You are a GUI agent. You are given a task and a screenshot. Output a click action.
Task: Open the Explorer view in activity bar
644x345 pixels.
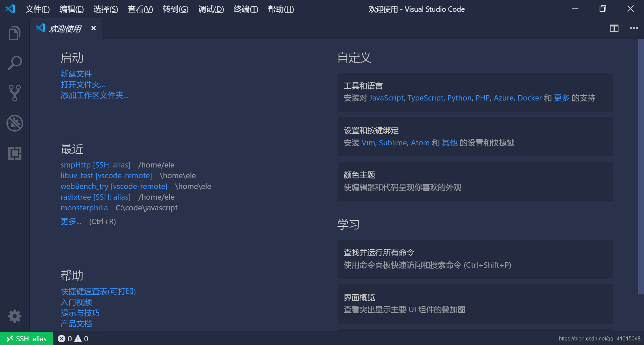[x=15, y=33]
